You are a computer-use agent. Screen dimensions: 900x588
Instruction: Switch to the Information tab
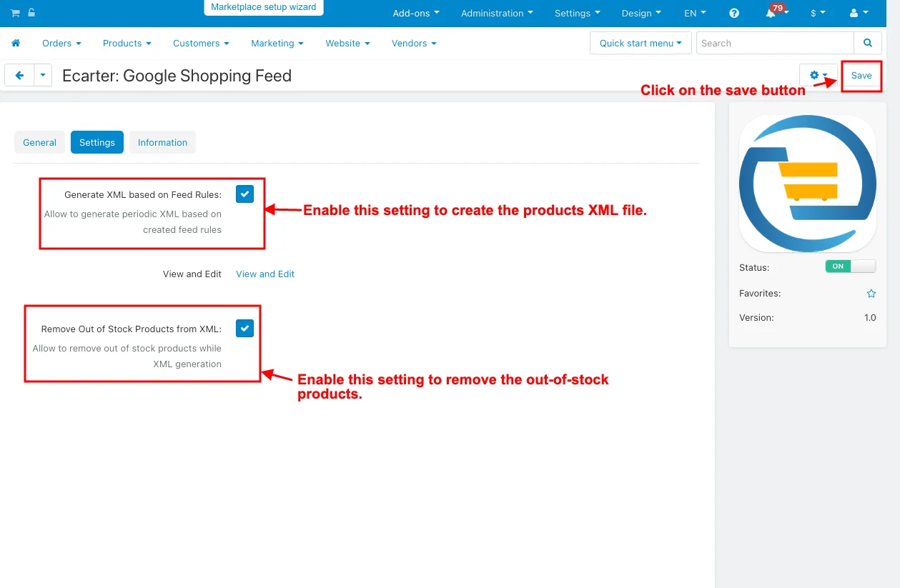(x=162, y=142)
